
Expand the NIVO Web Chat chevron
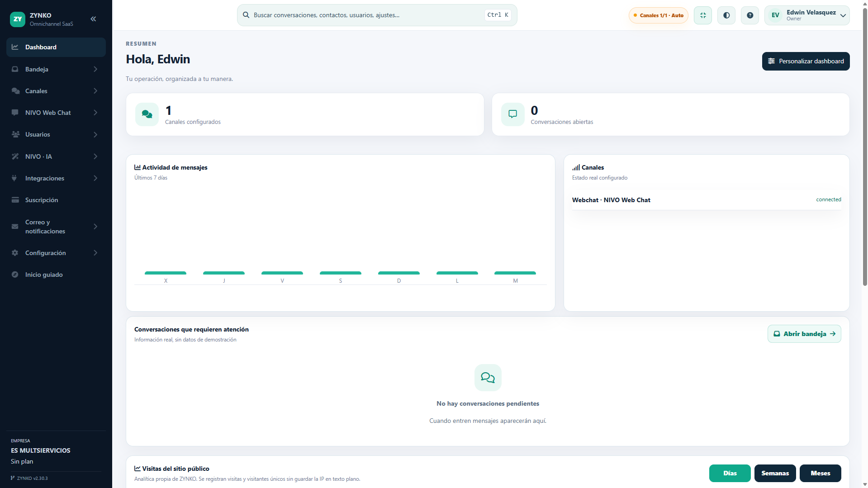95,113
